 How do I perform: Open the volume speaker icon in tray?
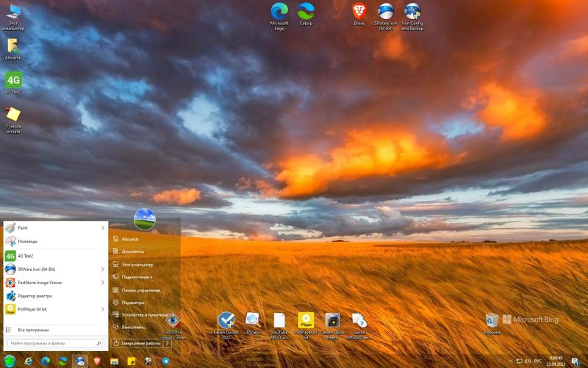coord(528,361)
